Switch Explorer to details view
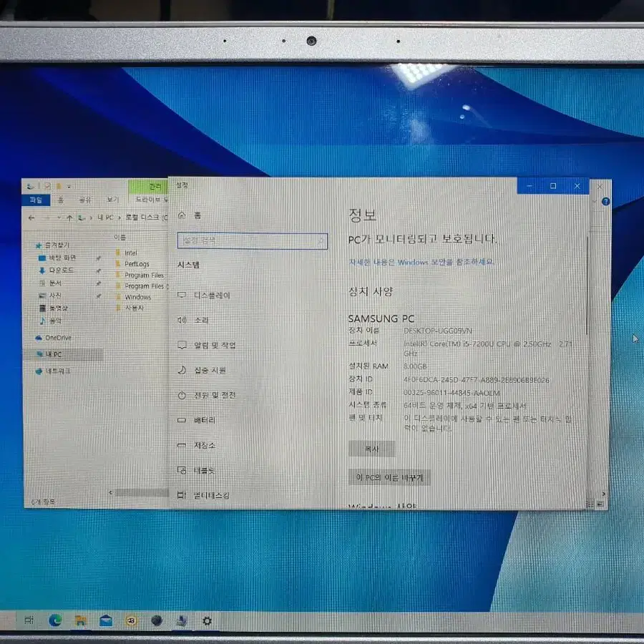The width and height of the screenshot is (644, 644). (590, 504)
